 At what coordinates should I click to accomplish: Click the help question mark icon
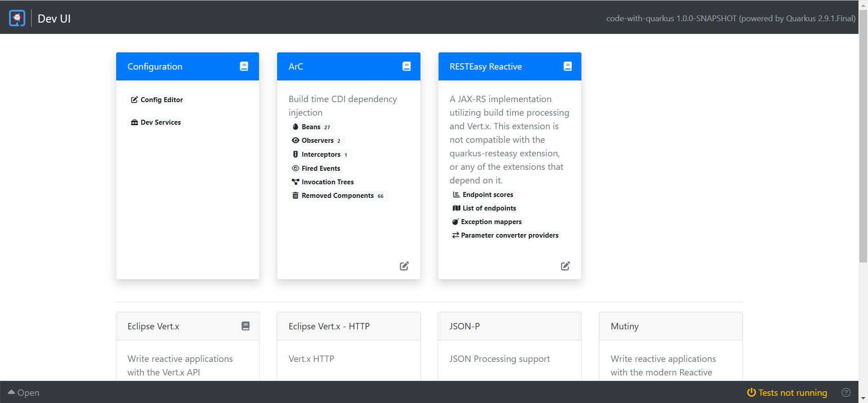point(846,393)
